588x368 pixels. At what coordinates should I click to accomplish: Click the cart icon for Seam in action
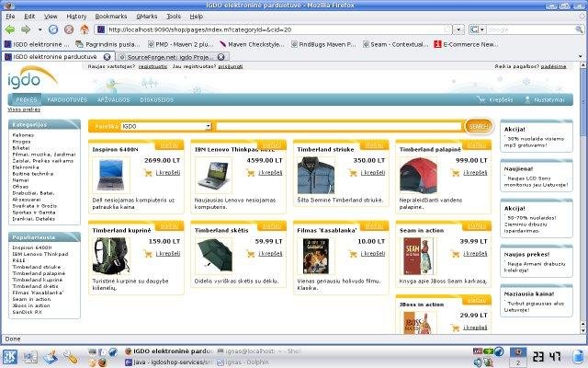[455, 254]
